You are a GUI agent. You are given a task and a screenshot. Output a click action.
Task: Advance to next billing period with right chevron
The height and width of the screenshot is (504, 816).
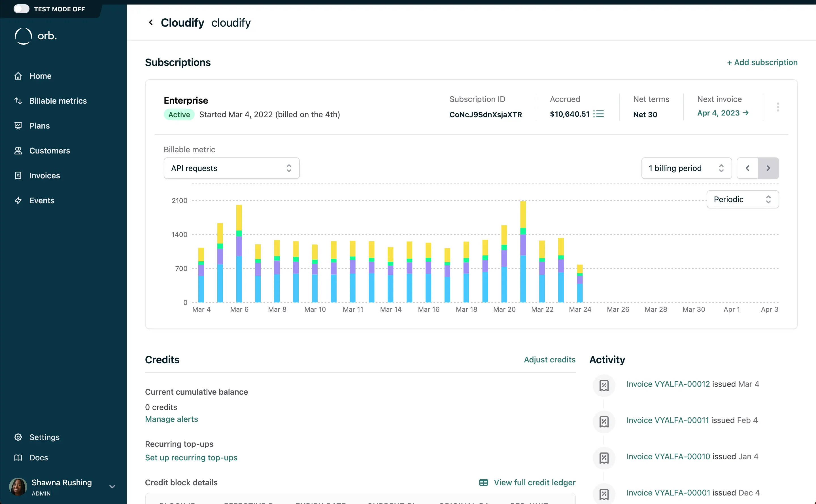pyautogui.click(x=768, y=168)
